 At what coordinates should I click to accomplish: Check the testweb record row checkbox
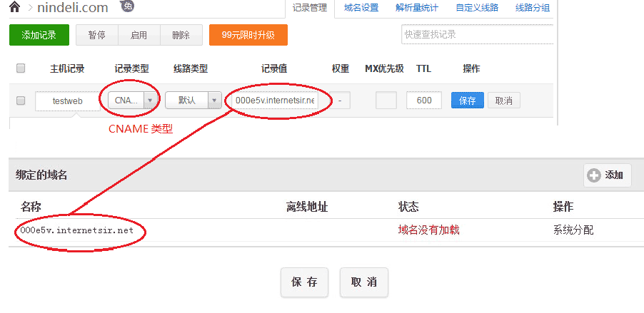[x=21, y=101]
